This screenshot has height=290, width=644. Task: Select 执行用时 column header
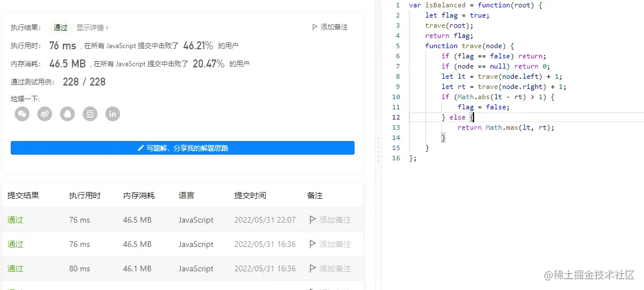[84, 195]
